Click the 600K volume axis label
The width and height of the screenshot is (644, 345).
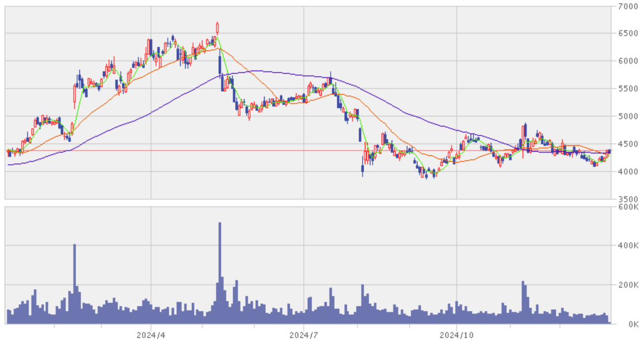[x=628, y=207]
